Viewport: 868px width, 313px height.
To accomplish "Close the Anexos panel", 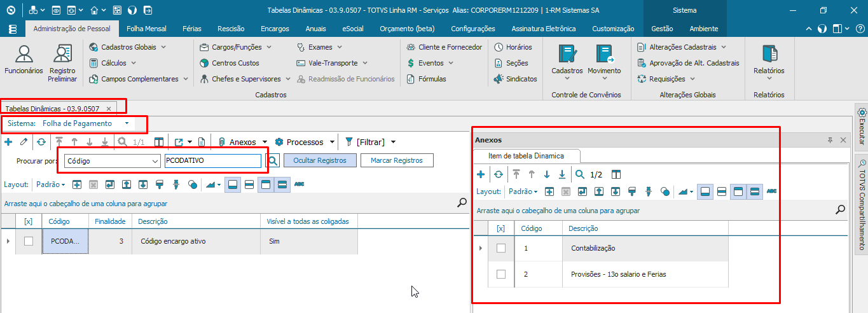I will 843,140.
